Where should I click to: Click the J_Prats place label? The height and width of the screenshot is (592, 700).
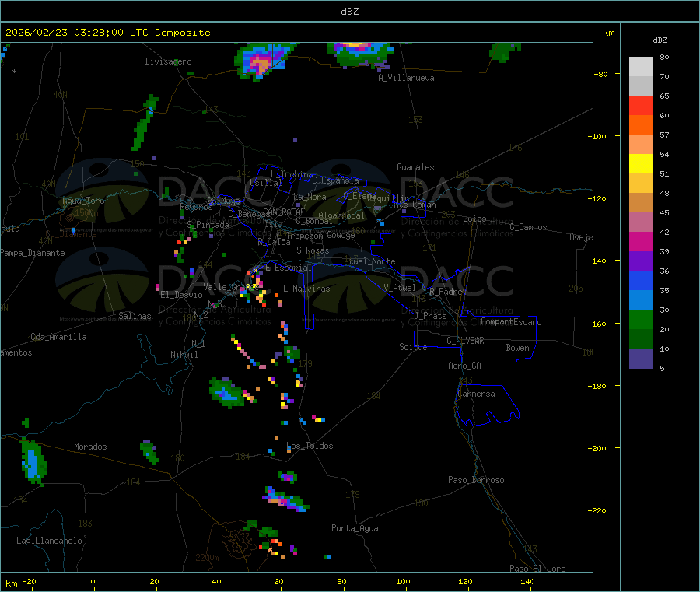tap(430, 316)
